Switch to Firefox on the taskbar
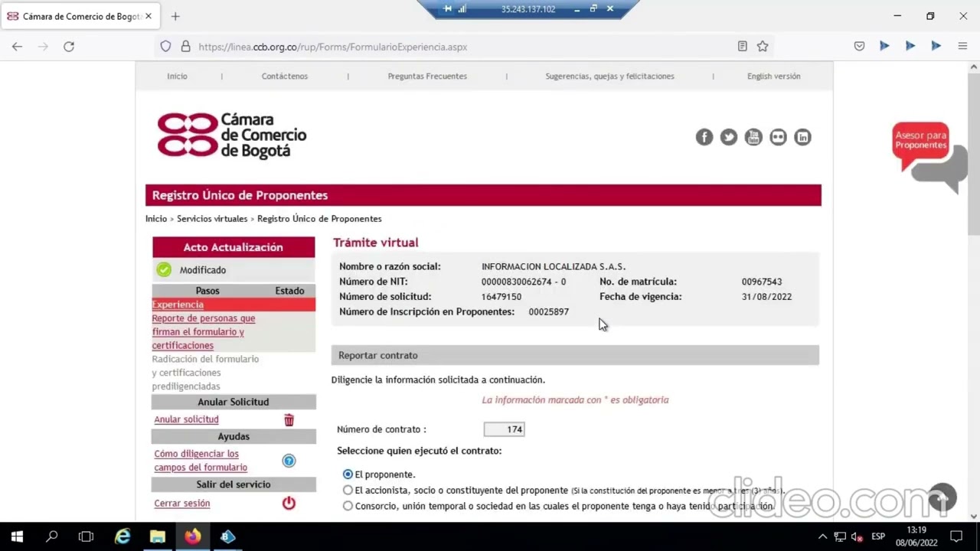The height and width of the screenshot is (551, 980). [192, 536]
